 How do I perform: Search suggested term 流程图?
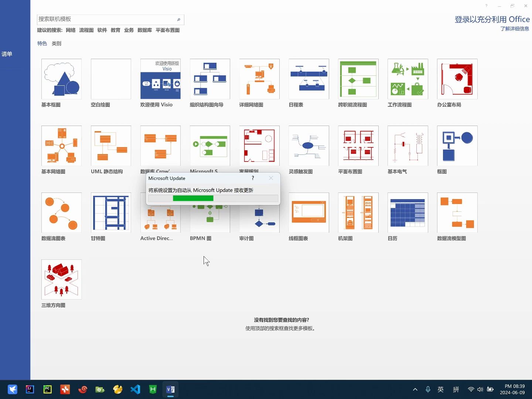[x=86, y=30]
